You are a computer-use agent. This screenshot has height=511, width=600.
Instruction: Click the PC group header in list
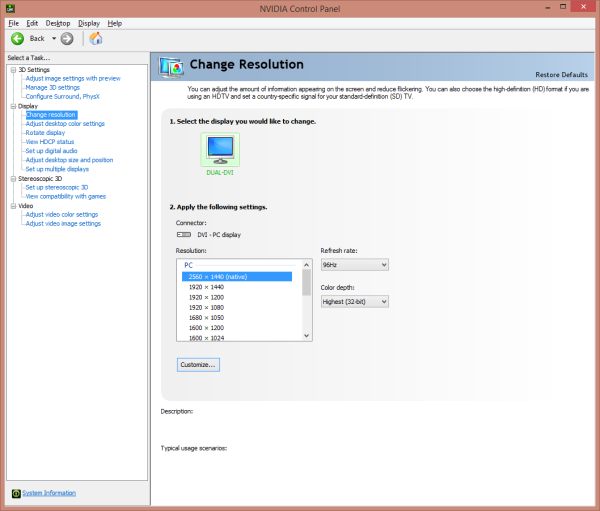point(188,265)
